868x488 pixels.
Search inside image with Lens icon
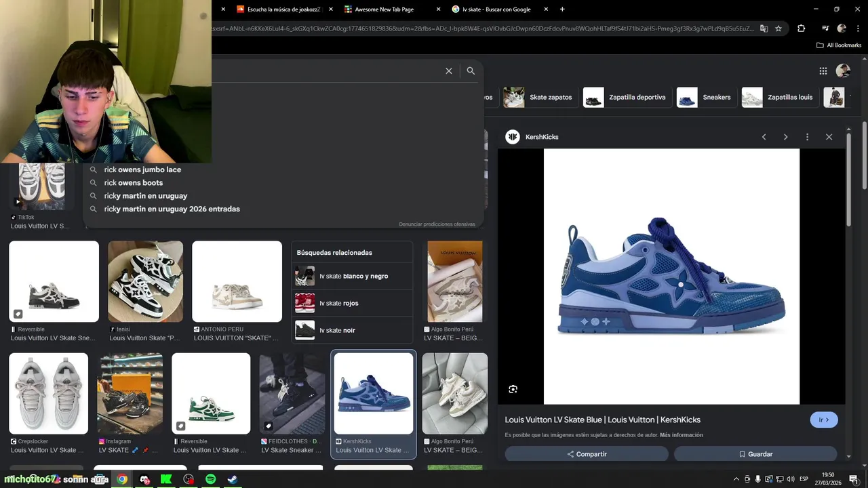point(513,389)
